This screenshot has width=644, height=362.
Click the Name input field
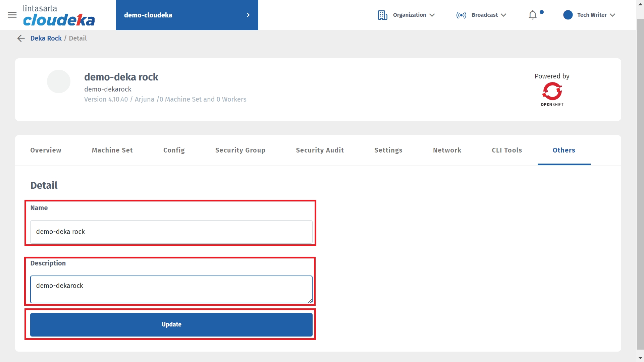[171, 232]
